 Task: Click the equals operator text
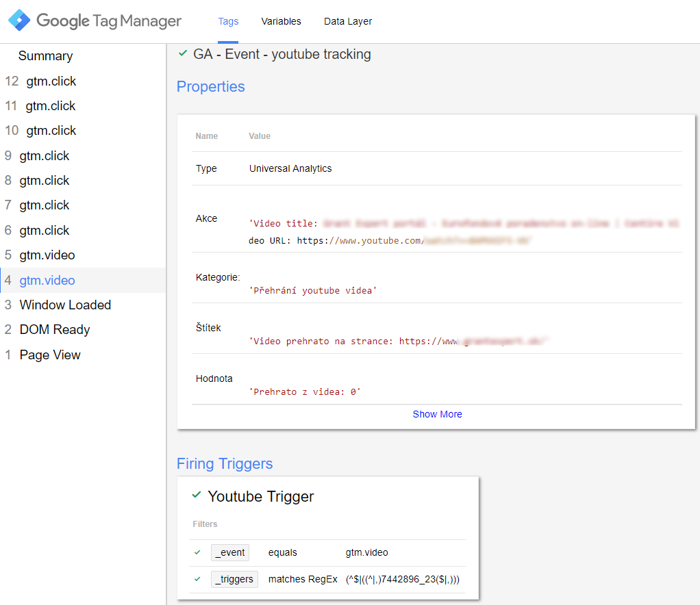[x=282, y=552]
